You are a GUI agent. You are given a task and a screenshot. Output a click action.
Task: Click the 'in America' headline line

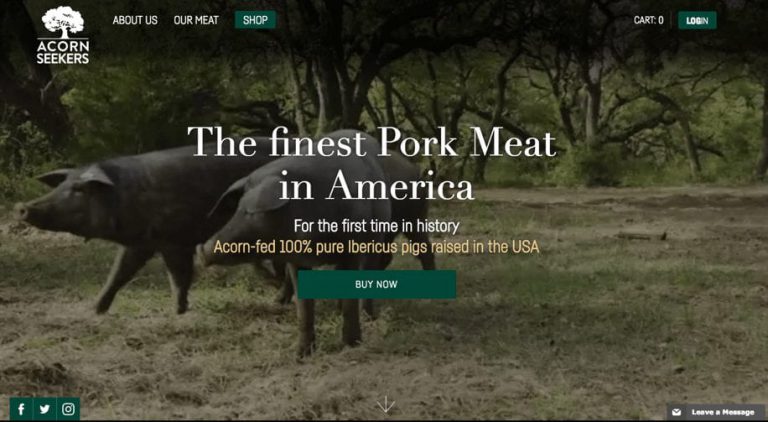click(x=376, y=186)
